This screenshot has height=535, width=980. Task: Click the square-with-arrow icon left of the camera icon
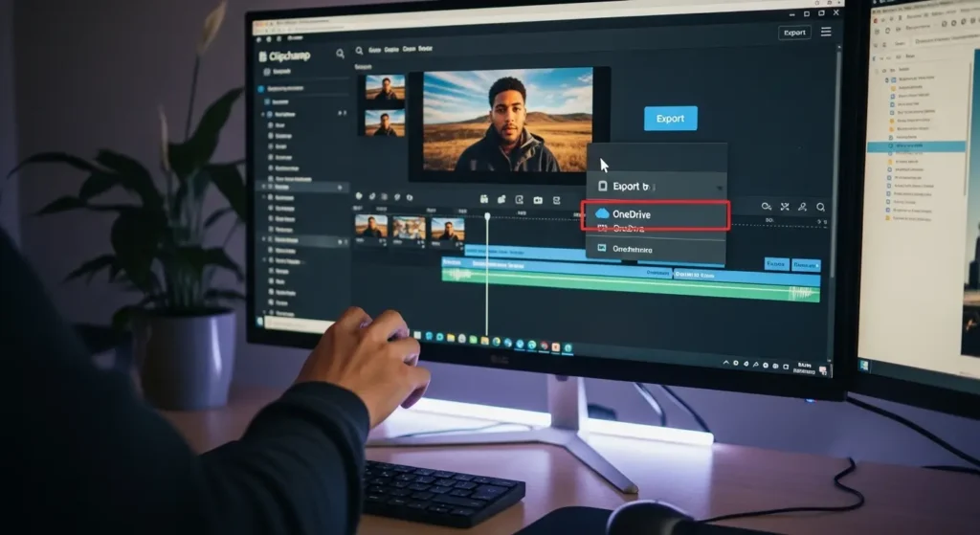coord(519,200)
